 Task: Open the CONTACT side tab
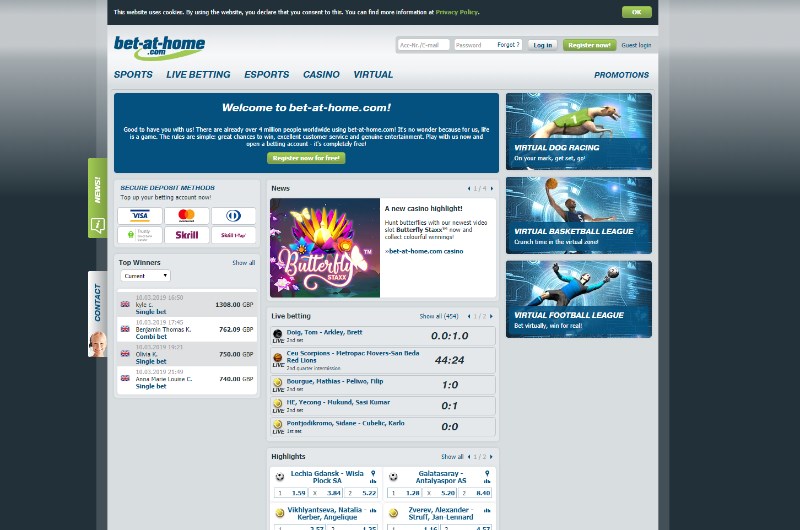coord(97,314)
